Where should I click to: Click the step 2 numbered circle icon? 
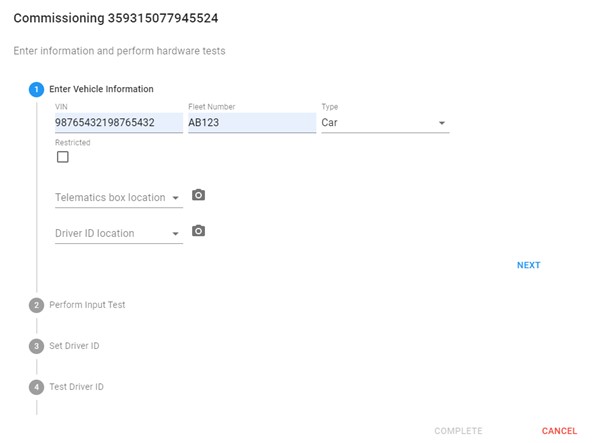[x=36, y=305]
